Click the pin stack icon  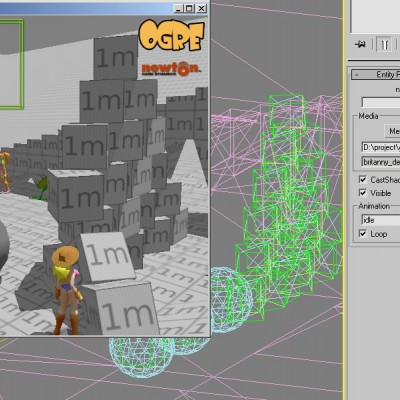(360, 44)
